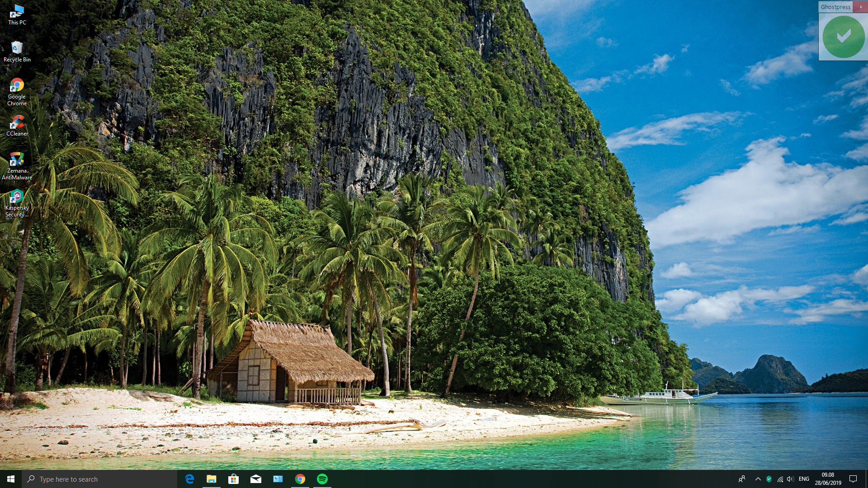Click the Kaspersky shield tray icon
Image resolution: width=868 pixels, height=488 pixels.
[x=769, y=479]
